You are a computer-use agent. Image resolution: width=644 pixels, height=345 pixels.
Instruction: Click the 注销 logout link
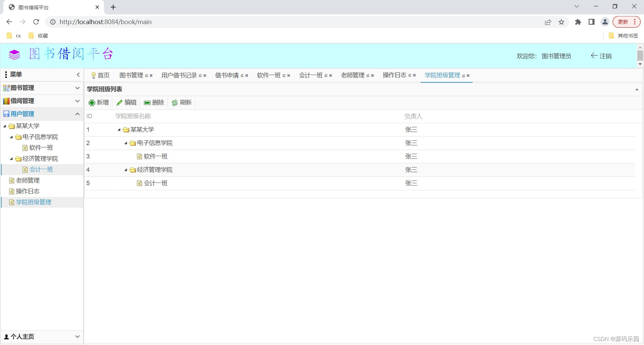click(606, 56)
